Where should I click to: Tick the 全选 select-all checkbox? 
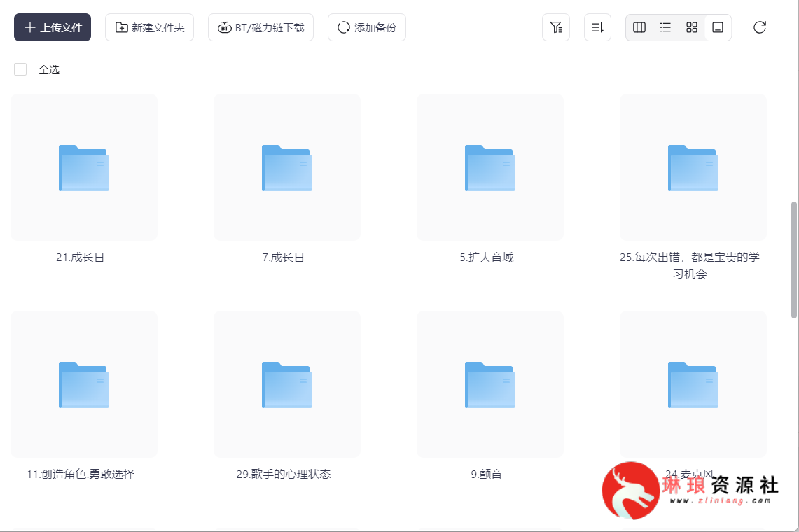(20, 69)
